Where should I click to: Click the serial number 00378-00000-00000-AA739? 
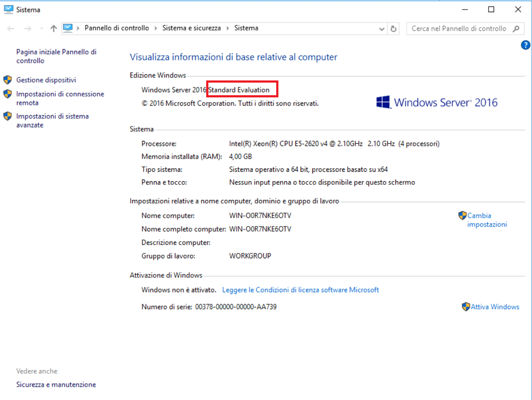coord(236,307)
